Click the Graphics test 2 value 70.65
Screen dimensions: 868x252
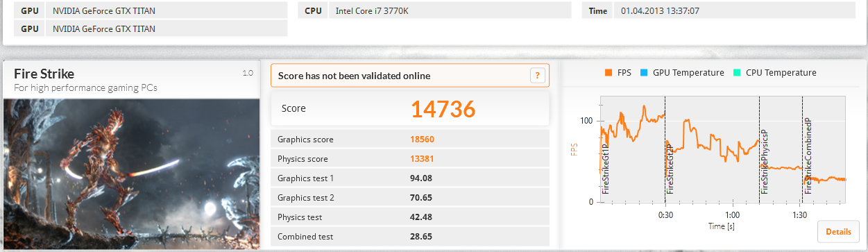[x=421, y=198]
